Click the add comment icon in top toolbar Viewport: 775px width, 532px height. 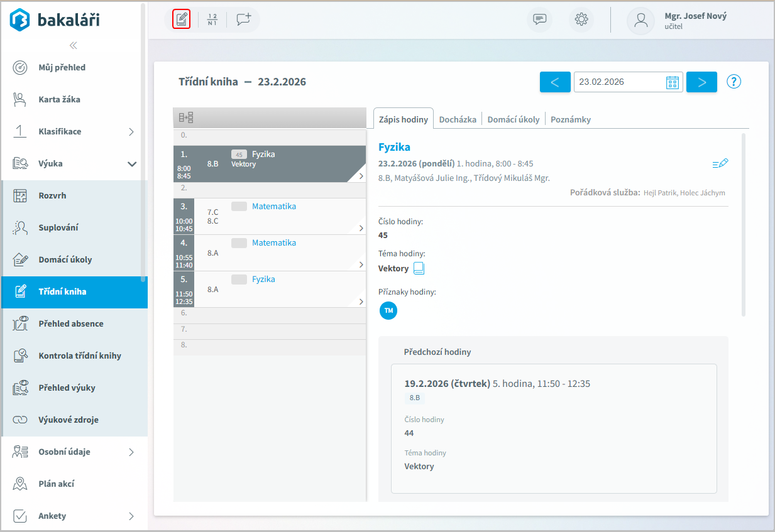click(243, 19)
